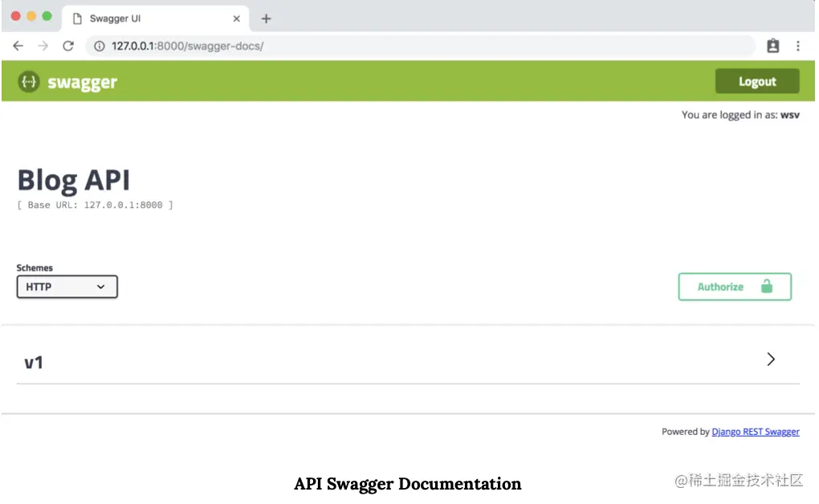Viewport: 819px width, 504px height.
Task: Open a new tab with plus icon
Action: pyautogui.click(x=266, y=18)
